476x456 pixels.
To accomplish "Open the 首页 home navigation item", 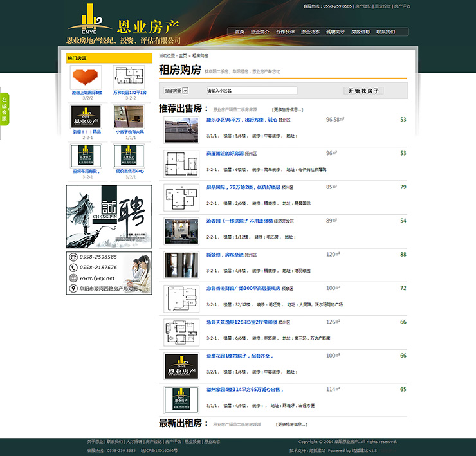I will tap(239, 32).
